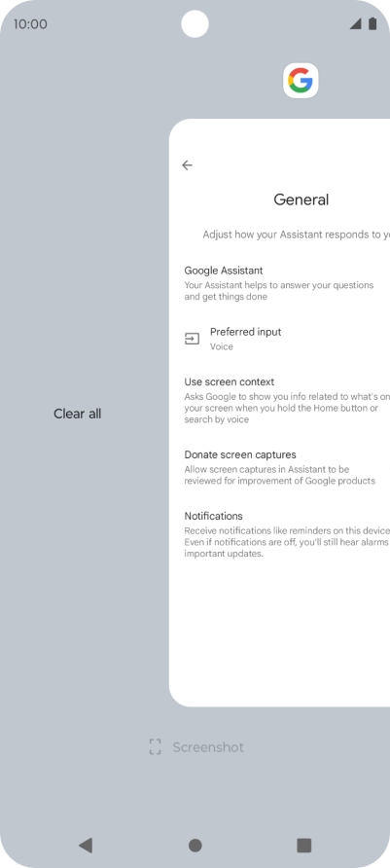
Task: Tap the Preferred input icon
Action: pos(192,339)
